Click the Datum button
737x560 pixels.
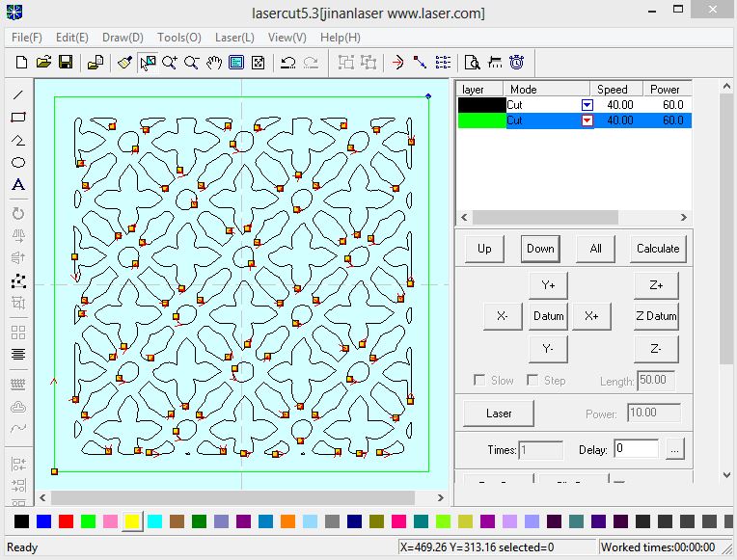[x=548, y=316]
